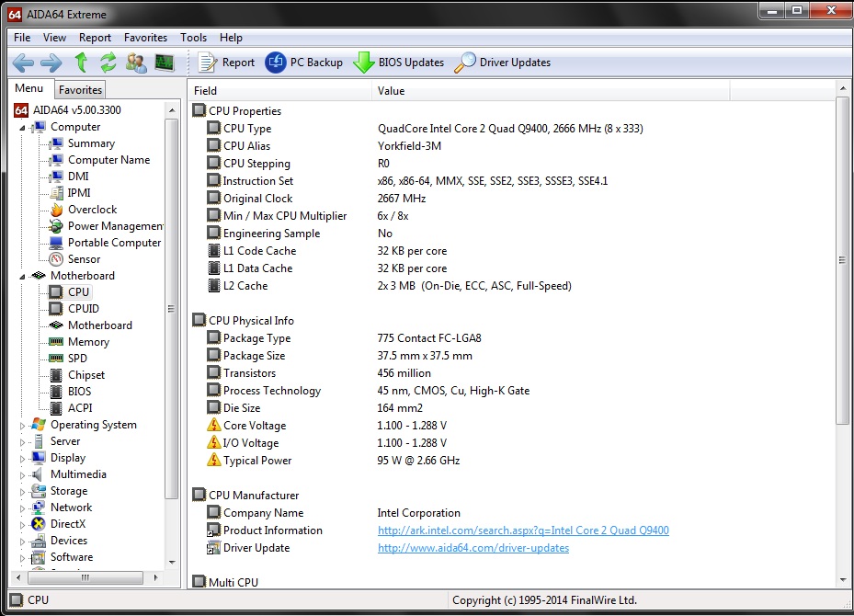This screenshot has width=854, height=616.
Task: Open the View menu
Action: click(x=54, y=38)
